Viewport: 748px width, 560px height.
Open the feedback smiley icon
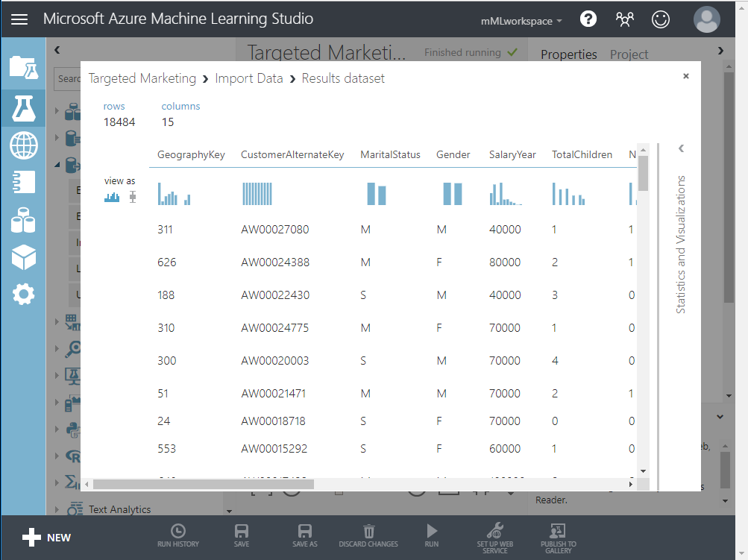[661, 19]
